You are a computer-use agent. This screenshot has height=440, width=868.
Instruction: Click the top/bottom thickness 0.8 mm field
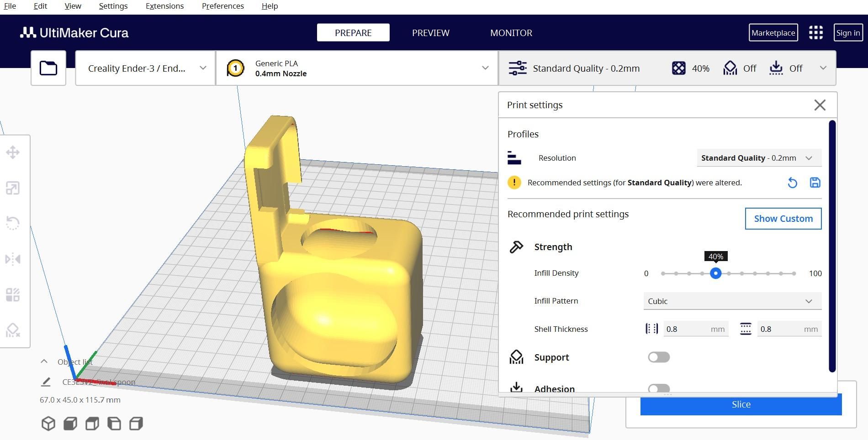pos(789,329)
